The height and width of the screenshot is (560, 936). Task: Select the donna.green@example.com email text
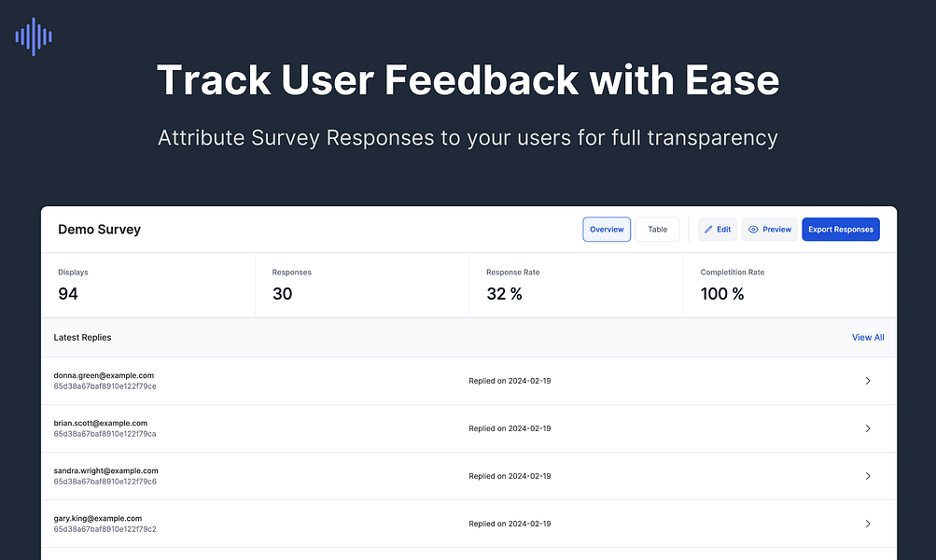coord(104,375)
